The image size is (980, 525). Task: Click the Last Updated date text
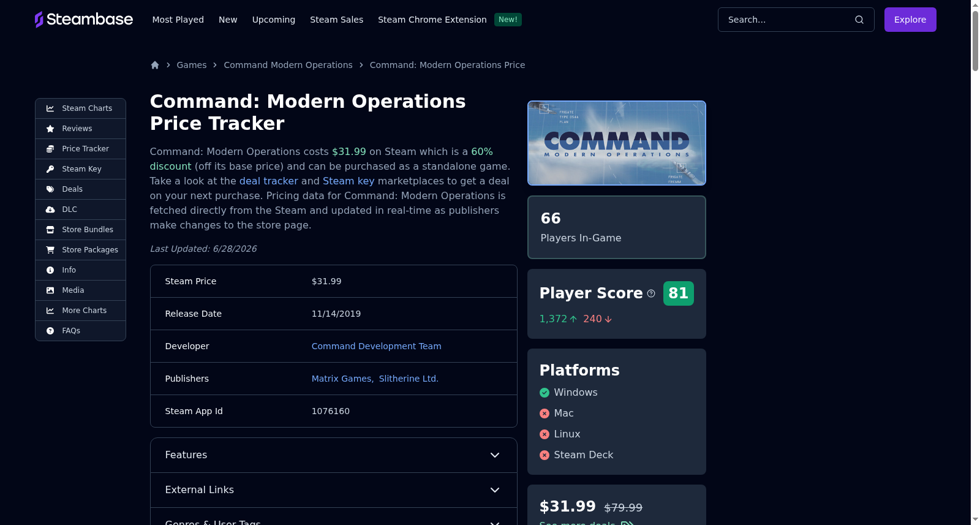click(203, 249)
